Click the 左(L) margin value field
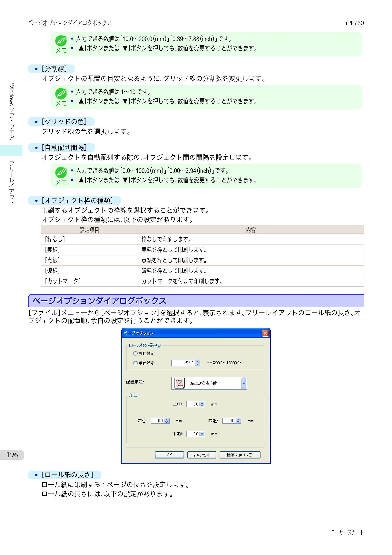This screenshot has width=392, height=555. pos(157,421)
